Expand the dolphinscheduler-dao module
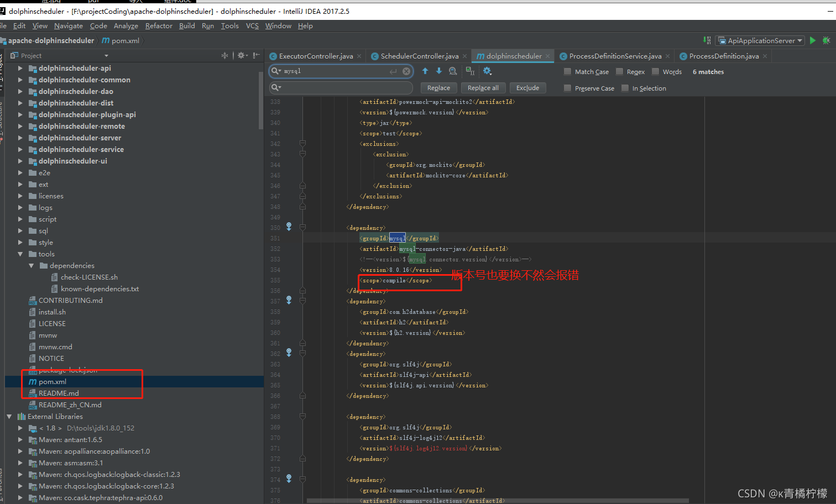 click(20, 91)
